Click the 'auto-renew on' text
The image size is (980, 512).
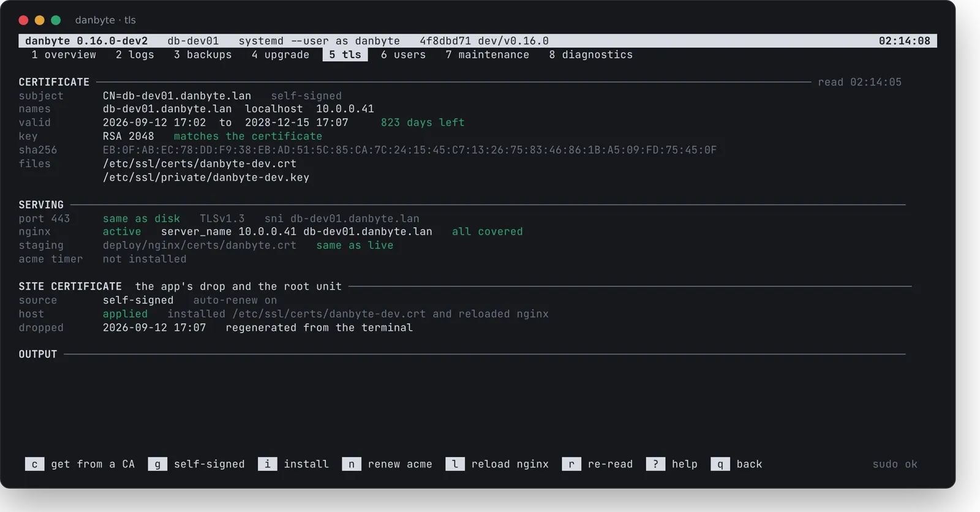click(235, 300)
